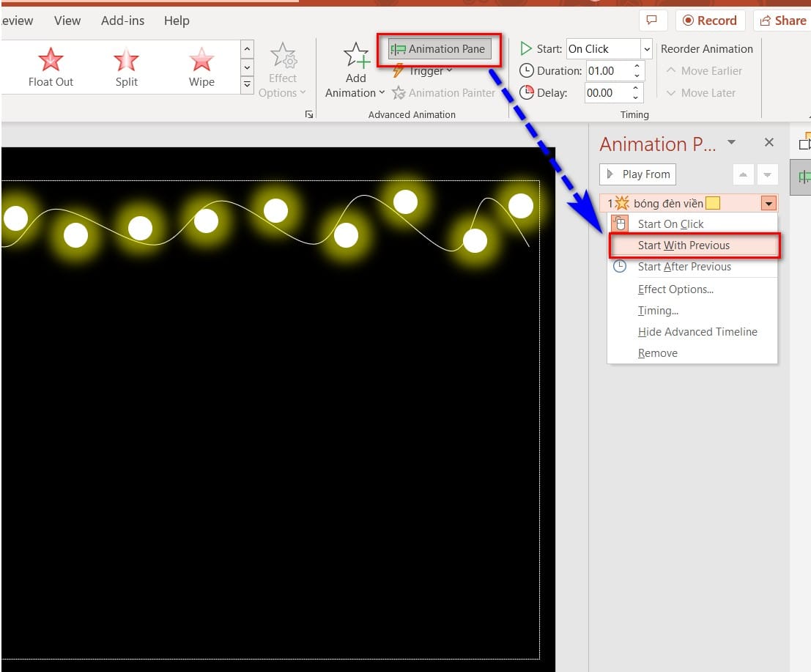Click the Record button
The height and width of the screenshot is (672, 811).
pyautogui.click(x=710, y=21)
